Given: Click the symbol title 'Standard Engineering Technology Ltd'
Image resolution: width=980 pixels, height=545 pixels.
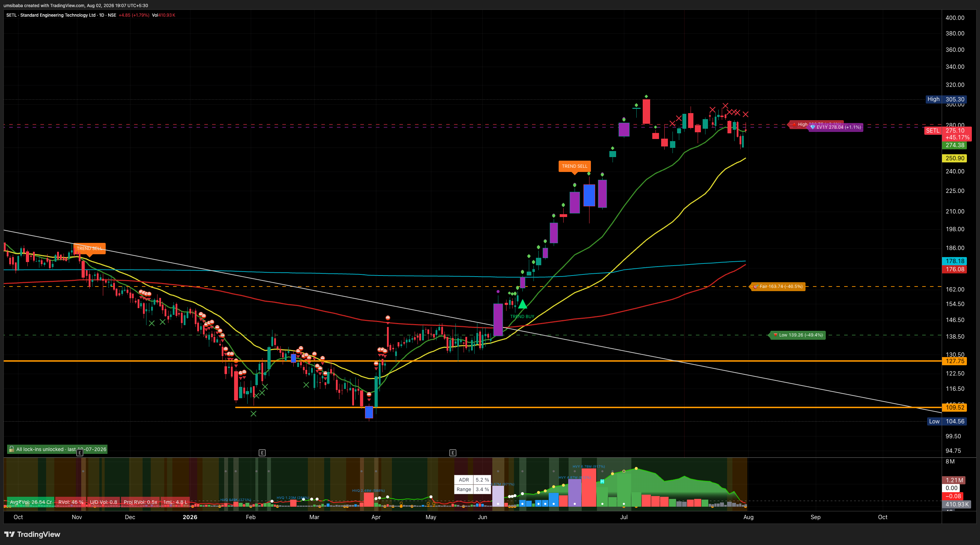Looking at the screenshot, I should click(x=58, y=15).
